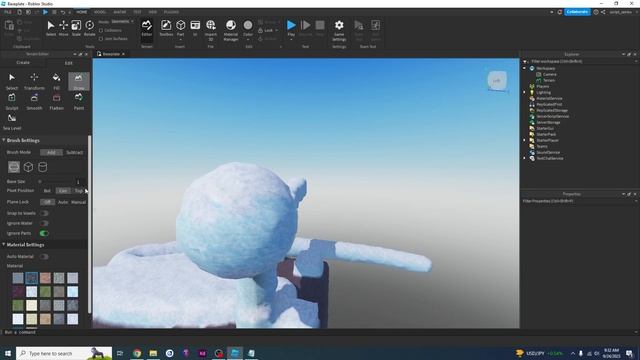Set Plane Lock to Off
The width and height of the screenshot is (640, 360).
point(47,202)
